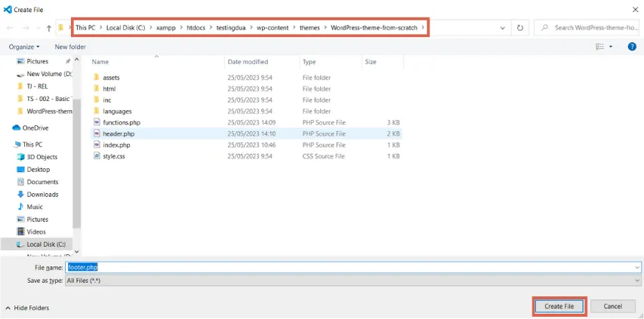The image size is (644, 319).
Task: Click This PC in the address breadcrumb
Action: coord(85,28)
